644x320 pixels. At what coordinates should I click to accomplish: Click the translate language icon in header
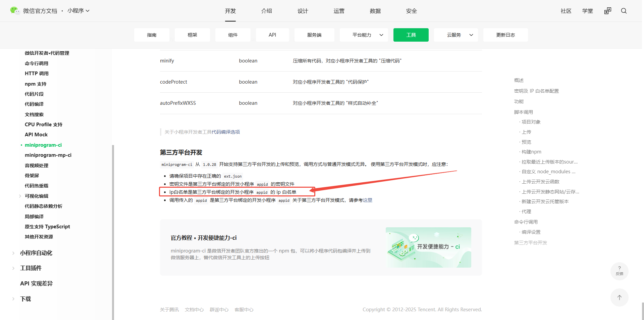point(608,11)
